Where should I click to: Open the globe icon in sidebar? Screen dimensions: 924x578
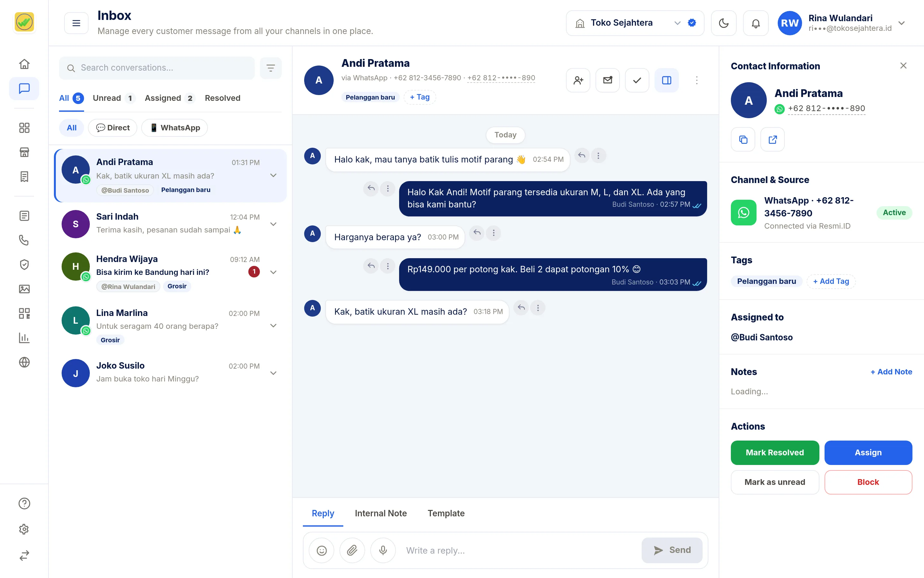[24, 362]
